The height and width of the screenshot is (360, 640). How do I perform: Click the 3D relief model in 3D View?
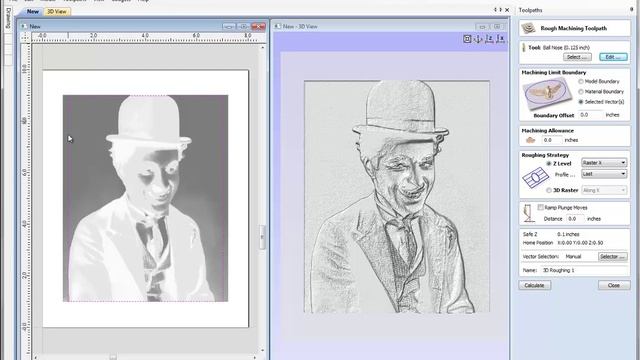tap(397, 197)
